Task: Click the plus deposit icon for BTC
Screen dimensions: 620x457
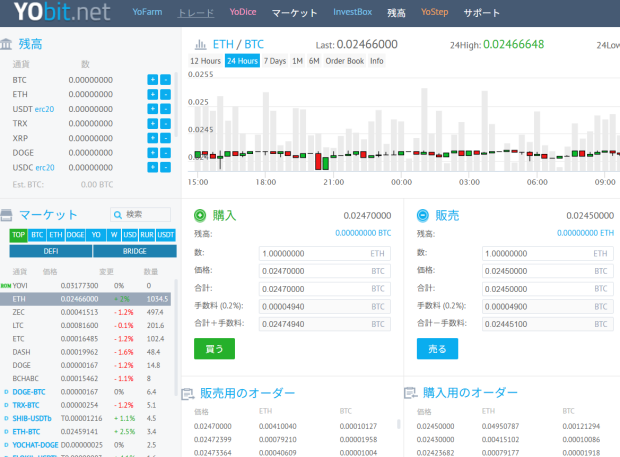Action: tap(153, 80)
